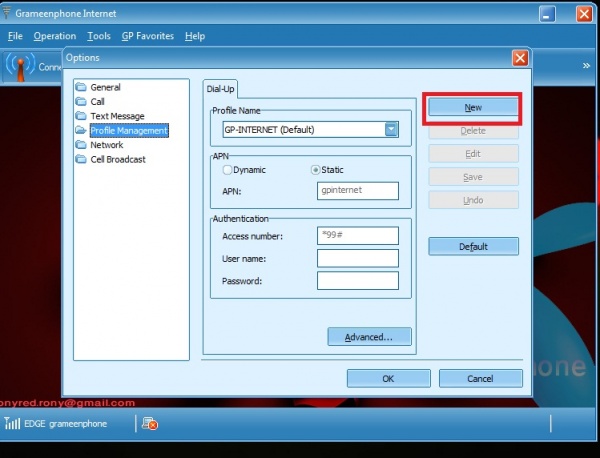The image size is (600, 458).
Task: Click the New profile button
Action: (x=473, y=107)
